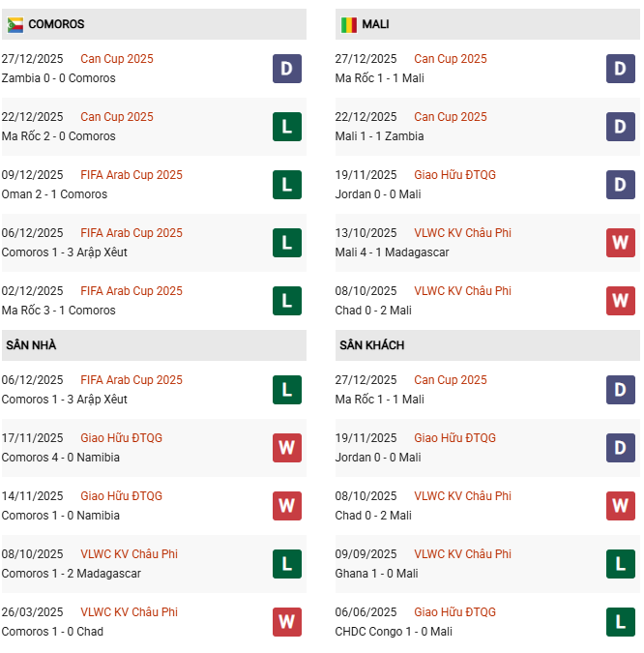Screen dimensions: 644x653
Task: Open Giao Hữu ĐTQG link dated 17/11/2025
Action: (122, 438)
